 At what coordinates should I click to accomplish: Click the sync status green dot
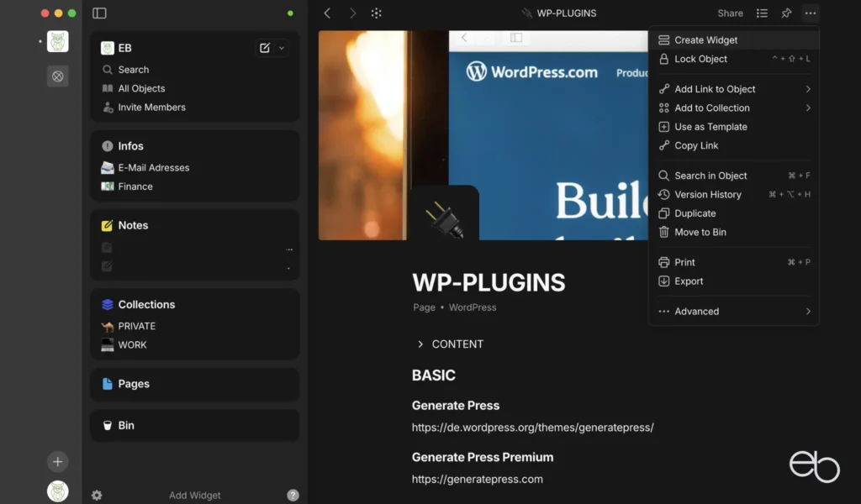pos(290,13)
